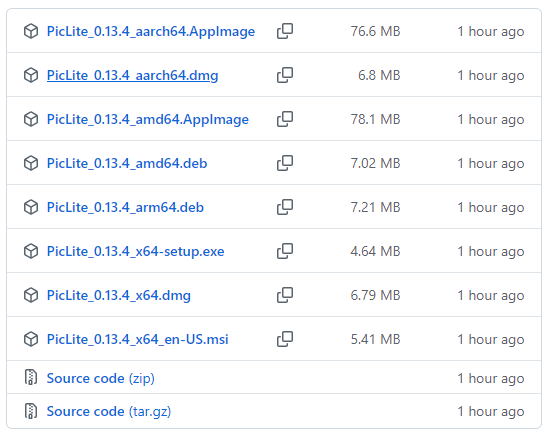Copy hash for PicLite_0.13.4_x64.dmg

pos(285,295)
